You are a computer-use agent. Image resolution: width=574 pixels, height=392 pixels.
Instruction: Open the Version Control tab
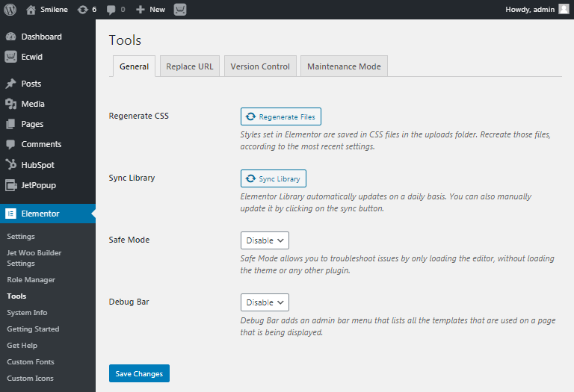point(260,66)
